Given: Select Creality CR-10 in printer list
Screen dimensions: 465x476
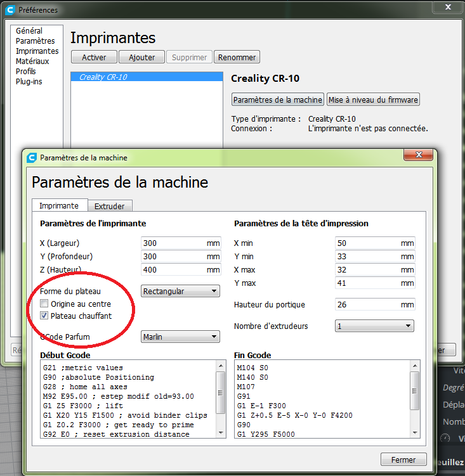Looking at the screenshot, I should tap(147, 77).
